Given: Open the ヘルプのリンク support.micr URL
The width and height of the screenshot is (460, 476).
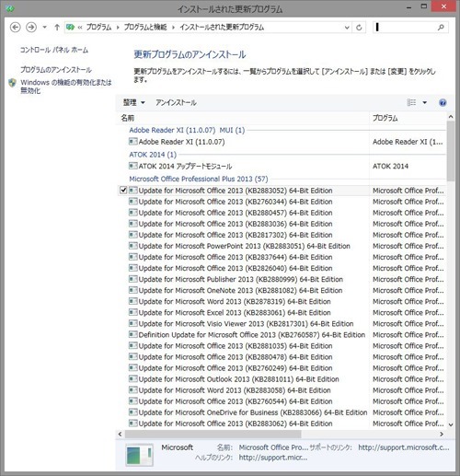Looking at the screenshot, I should [273, 458].
